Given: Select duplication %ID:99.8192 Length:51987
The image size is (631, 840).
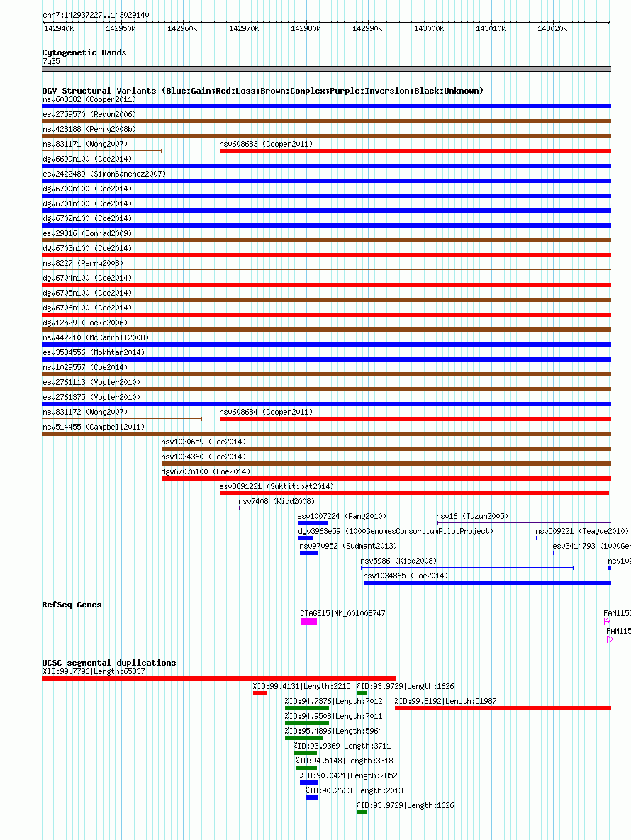Looking at the screenshot, I should click(446, 702).
